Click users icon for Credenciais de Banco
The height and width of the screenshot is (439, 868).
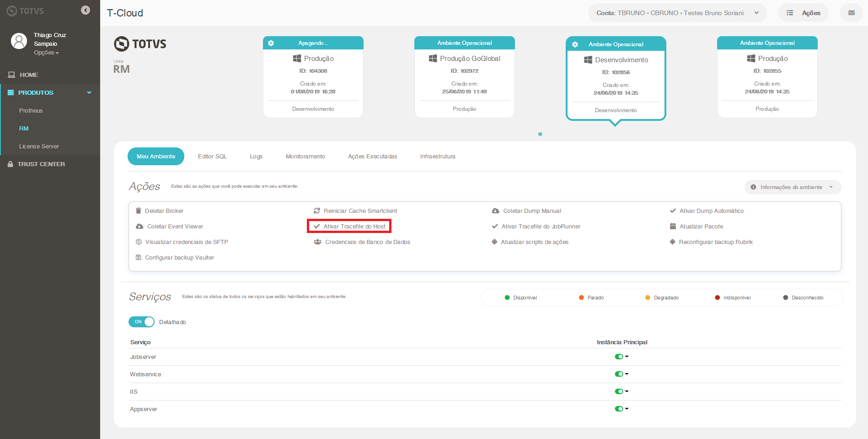coord(317,242)
